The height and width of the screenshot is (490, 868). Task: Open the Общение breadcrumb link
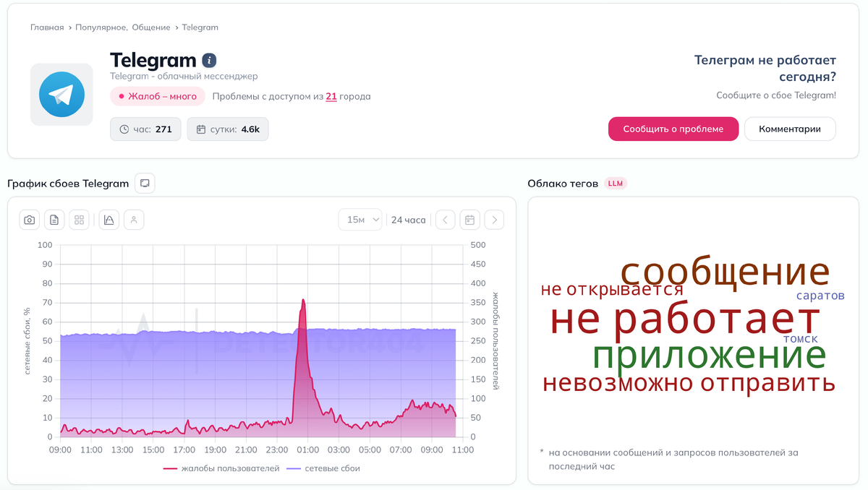tap(151, 27)
